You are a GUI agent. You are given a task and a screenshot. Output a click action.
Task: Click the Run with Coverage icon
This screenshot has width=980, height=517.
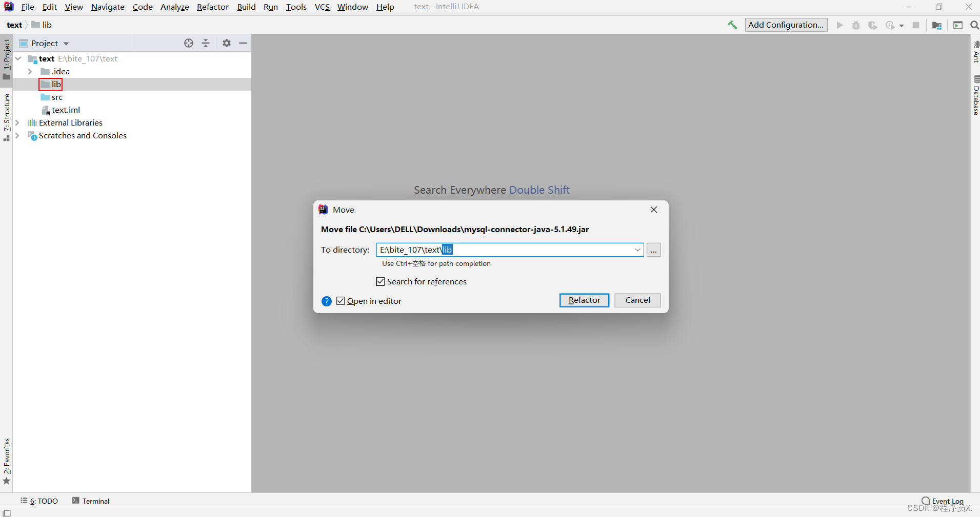(872, 25)
